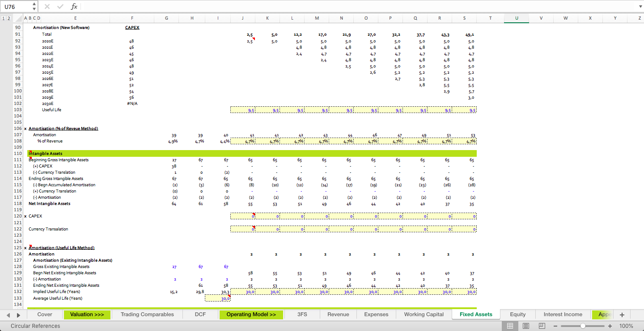Click Circular References in status bar
The image size is (644, 331).
[x=35, y=326]
